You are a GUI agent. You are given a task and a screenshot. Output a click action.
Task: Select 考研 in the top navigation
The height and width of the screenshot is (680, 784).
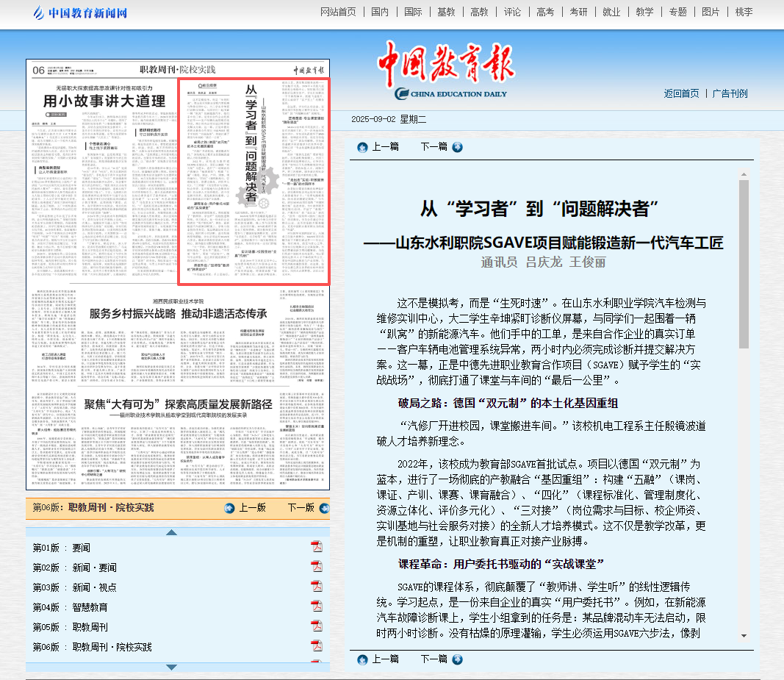578,12
